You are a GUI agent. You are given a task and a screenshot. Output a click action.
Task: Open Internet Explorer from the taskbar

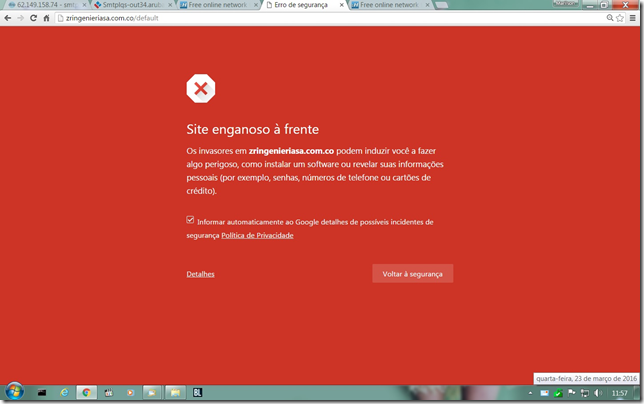(65, 393)
